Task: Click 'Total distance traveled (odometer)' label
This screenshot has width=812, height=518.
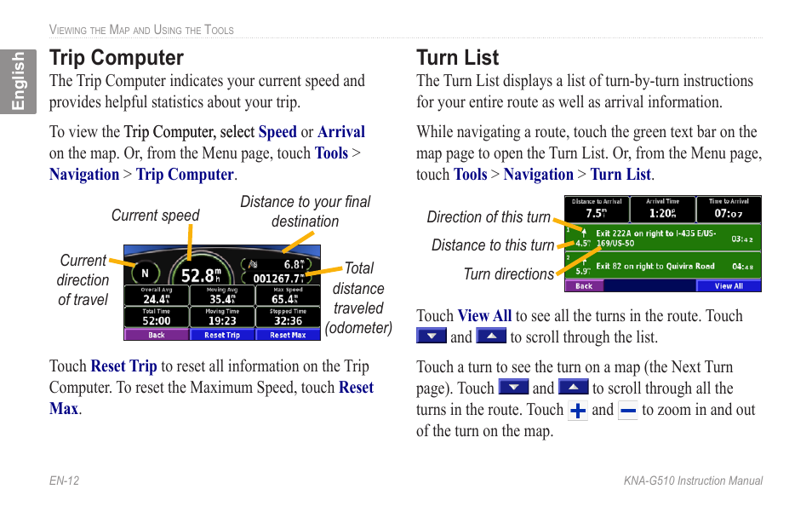Action: [x=358, y=298]
